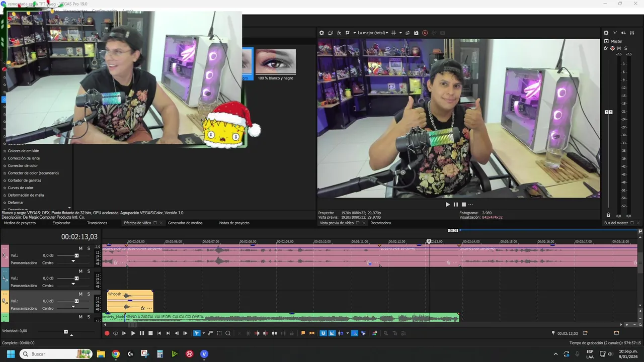Screen dimensions: 644x362
Task: Switch to Recortadora tab
Action: click(380, 223)
